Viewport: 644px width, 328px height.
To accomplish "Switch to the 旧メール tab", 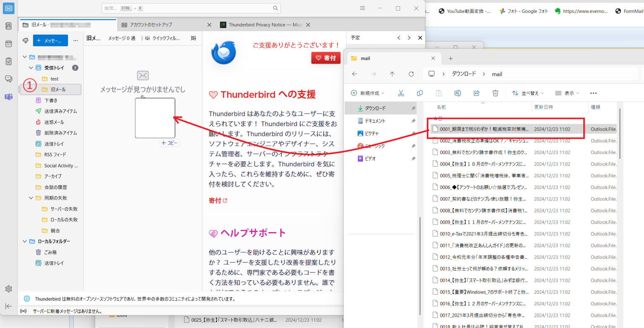I will pos(68,25).
